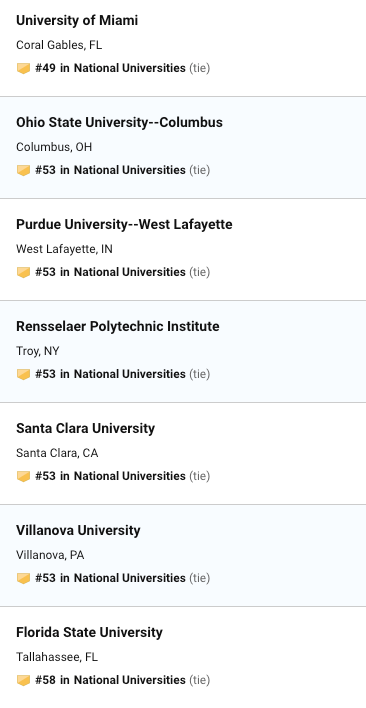Viewport: 366px width, 708px height.
Task: Open the University of Miami listing
Action: (x=77, y=20)
